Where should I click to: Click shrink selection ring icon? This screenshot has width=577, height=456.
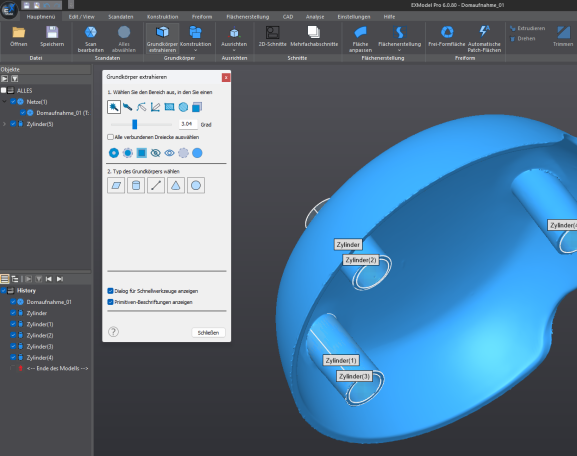[x=114, y=153]
